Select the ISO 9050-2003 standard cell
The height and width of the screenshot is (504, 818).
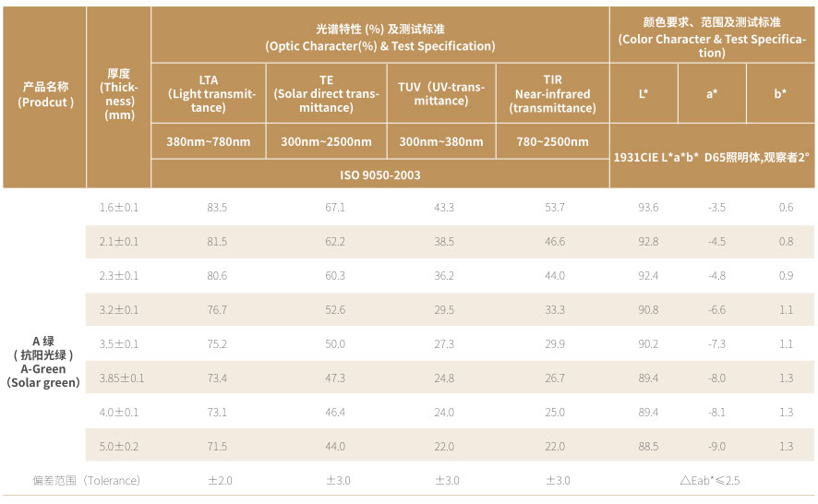379,174
